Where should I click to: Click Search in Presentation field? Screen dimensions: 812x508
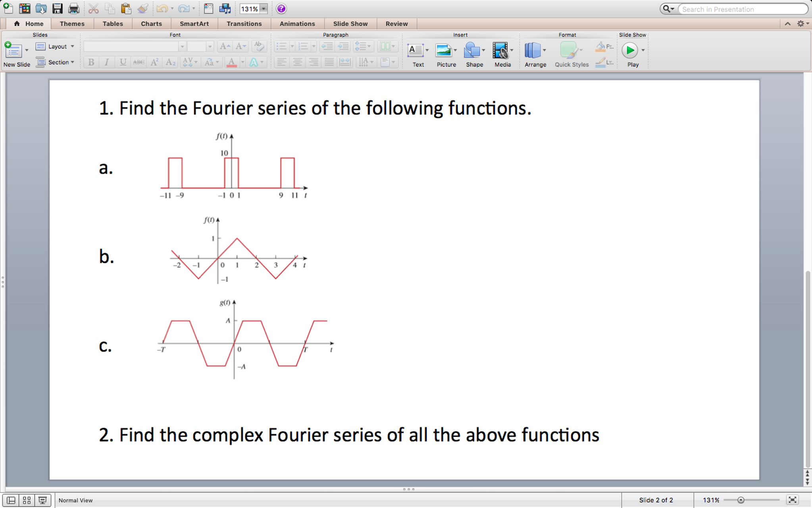tap(742, 9)
